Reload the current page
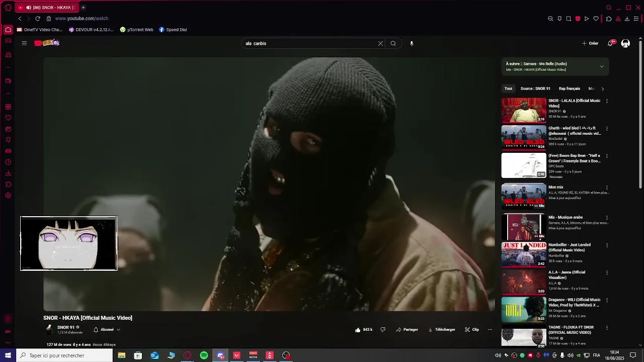644x362 pixels. (37, 19)
